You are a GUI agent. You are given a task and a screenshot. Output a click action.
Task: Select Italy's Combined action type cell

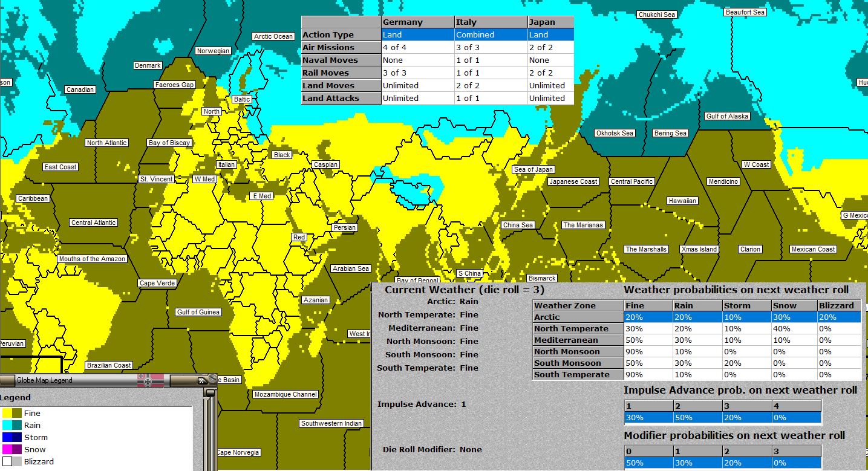(491, 35)
